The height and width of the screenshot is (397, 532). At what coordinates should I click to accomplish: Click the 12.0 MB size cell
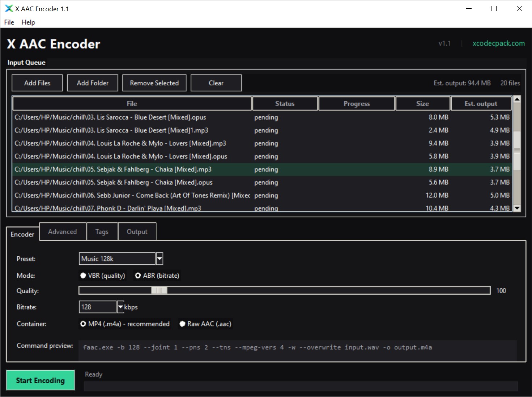437,195
